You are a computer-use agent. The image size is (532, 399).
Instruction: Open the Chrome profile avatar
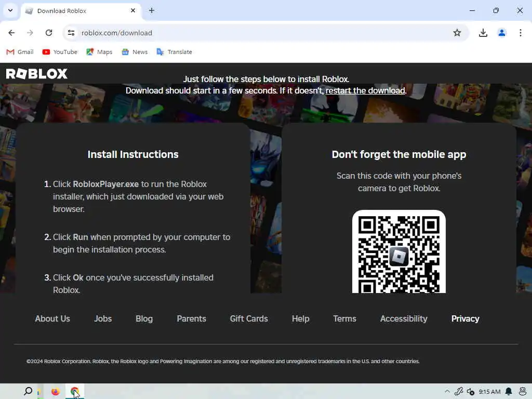[502, 33]
